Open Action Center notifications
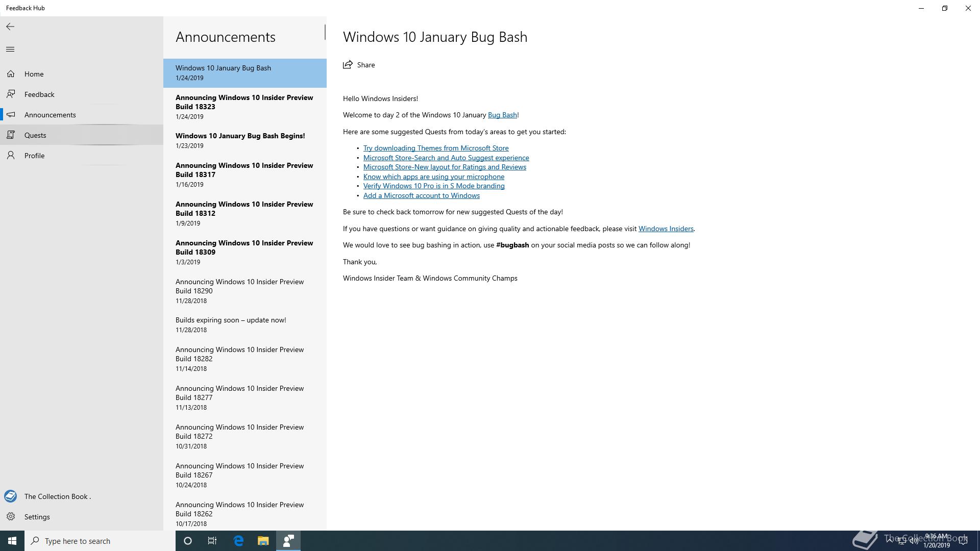 [963, 541]
